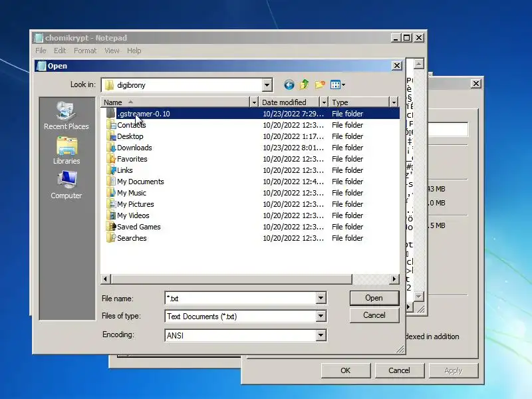Select the 10/23/2022 8:01 date cell
Screen dimensions: 532x399
tap(293, 148)
